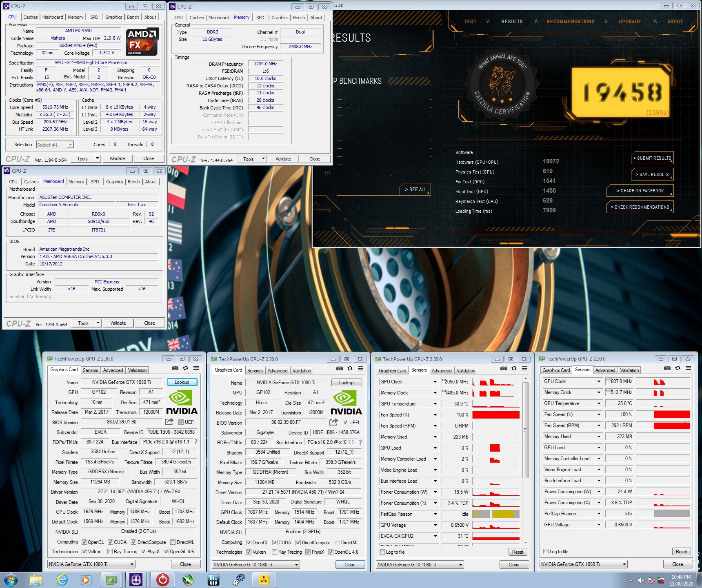Toggle UEFI checkbox in Gigabyte GPU-Z window
The image size is (702, 588).
tap(345, 422)
